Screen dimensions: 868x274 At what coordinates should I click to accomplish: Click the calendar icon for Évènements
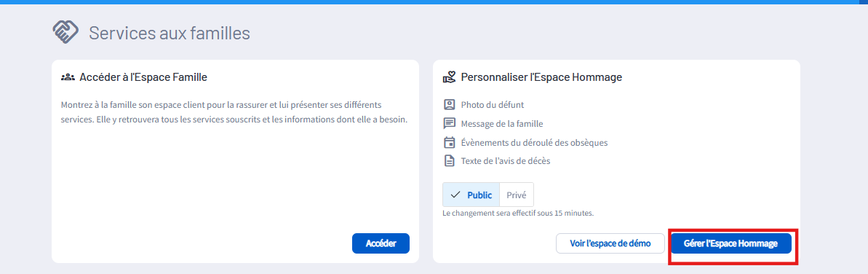click(449, 142)
